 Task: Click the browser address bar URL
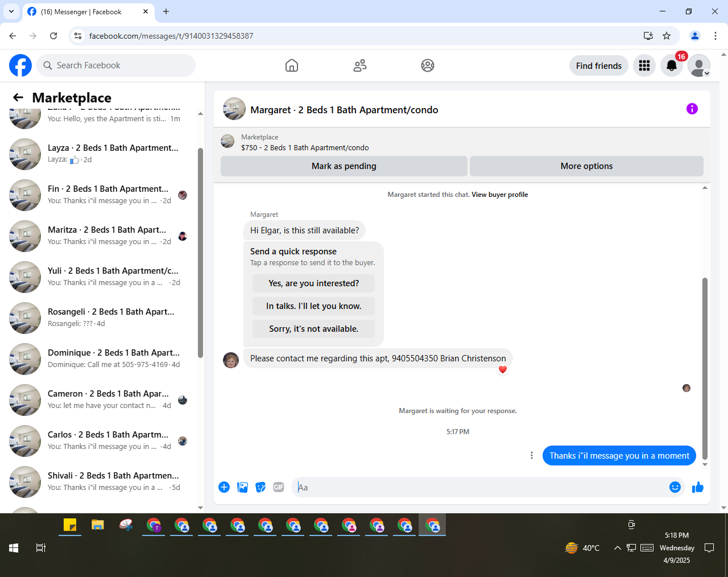point(171,36)
